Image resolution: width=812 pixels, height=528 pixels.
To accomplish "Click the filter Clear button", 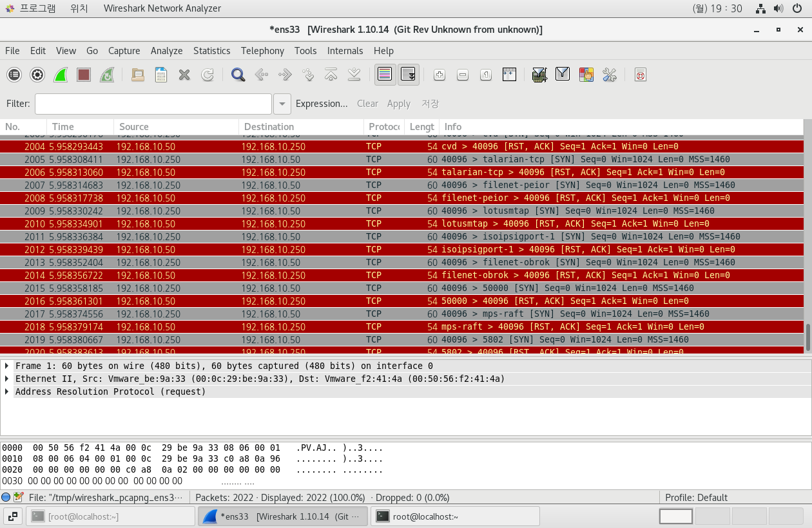I will [367, 104].
